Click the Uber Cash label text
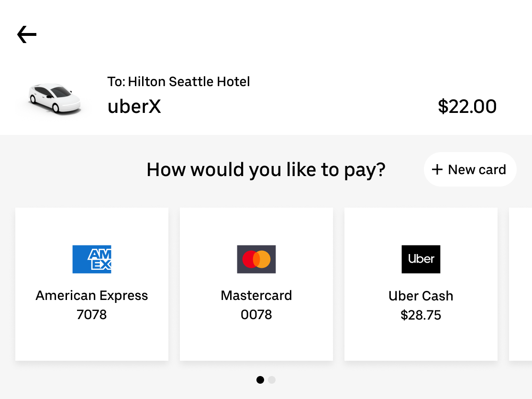Screen dimensions: 532x399 pyautogui.click(x=421, y=296)
